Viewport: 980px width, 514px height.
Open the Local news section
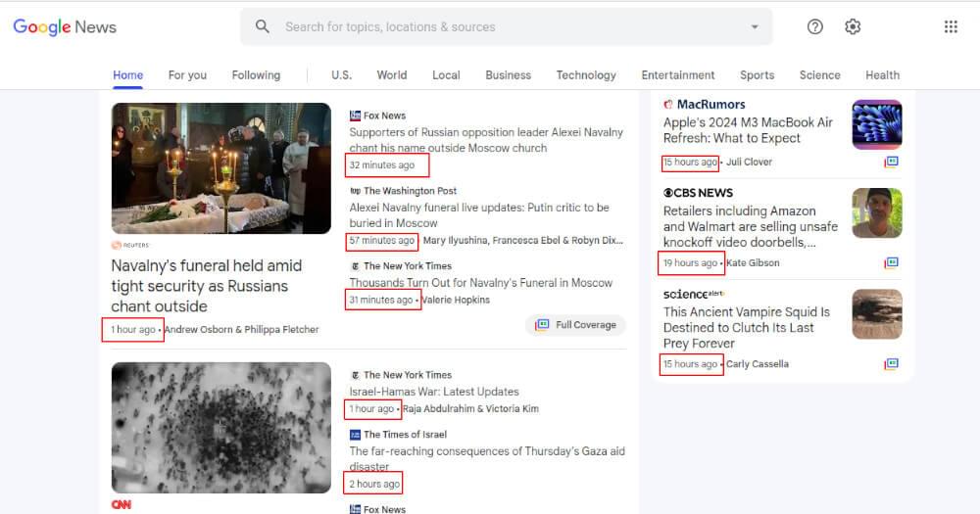446,75
